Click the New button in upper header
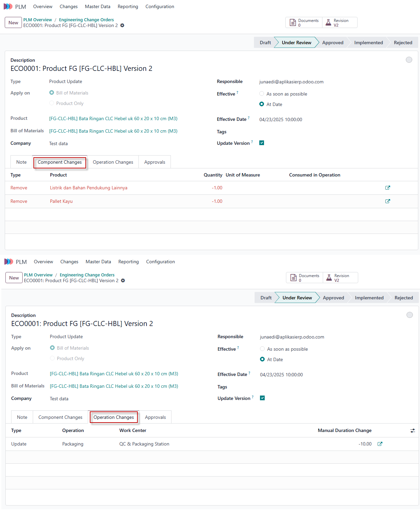The image size is (420, 513). [x=14, y=23]
